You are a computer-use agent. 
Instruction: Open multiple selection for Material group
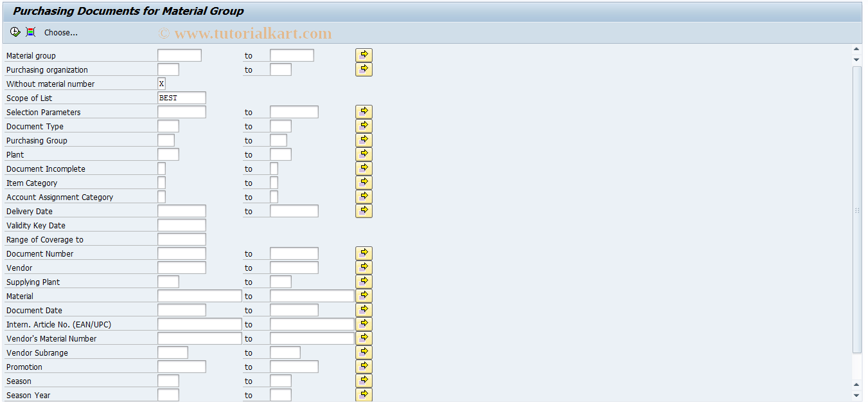[x=364, y=55]
